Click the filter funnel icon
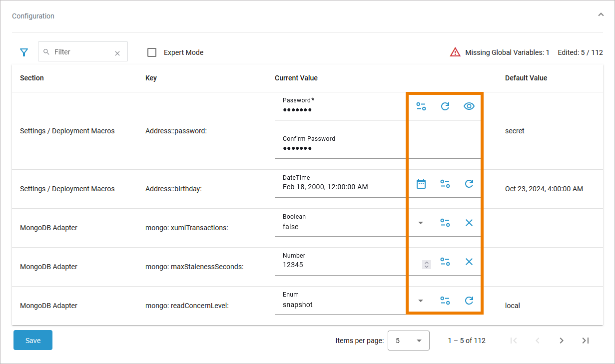Viewport: 615px width, 364px height. (x=23, y=52)
